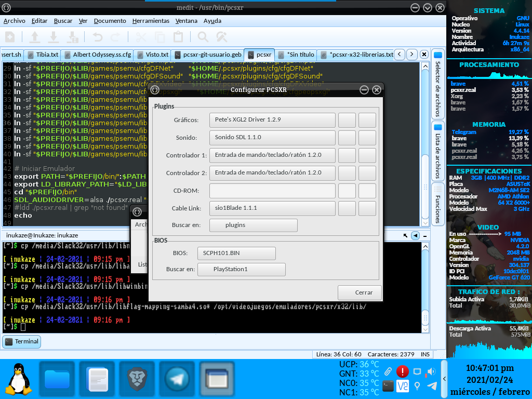Switch to the Visto.txt tab
The width and height of the screenshot is (532, 399).
tap(153, 55)
